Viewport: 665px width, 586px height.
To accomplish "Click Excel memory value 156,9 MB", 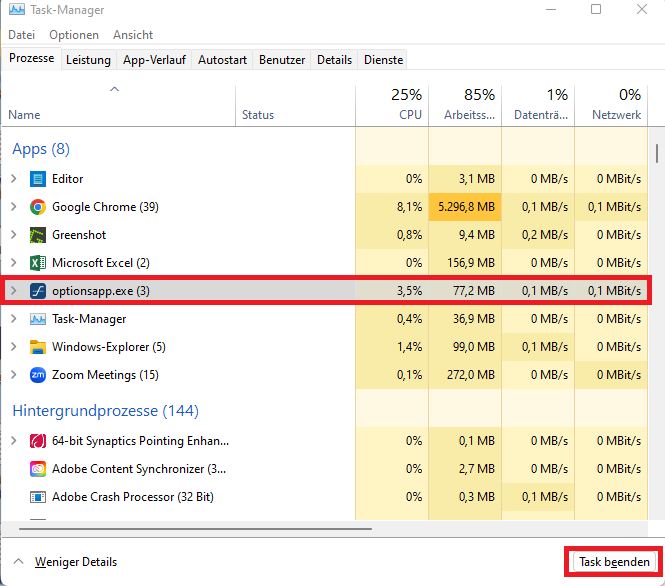I will [471, 263].
